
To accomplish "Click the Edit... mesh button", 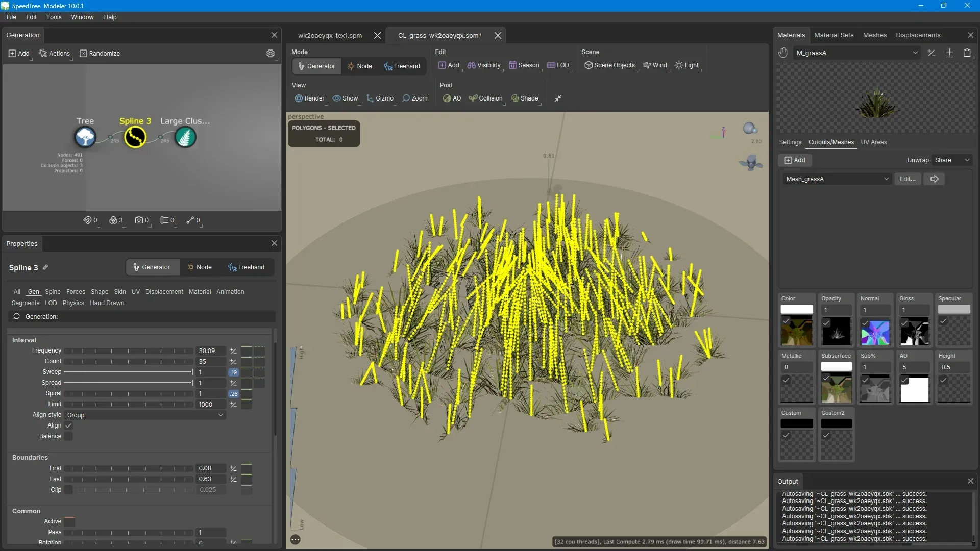I will (x=907, y=179).
